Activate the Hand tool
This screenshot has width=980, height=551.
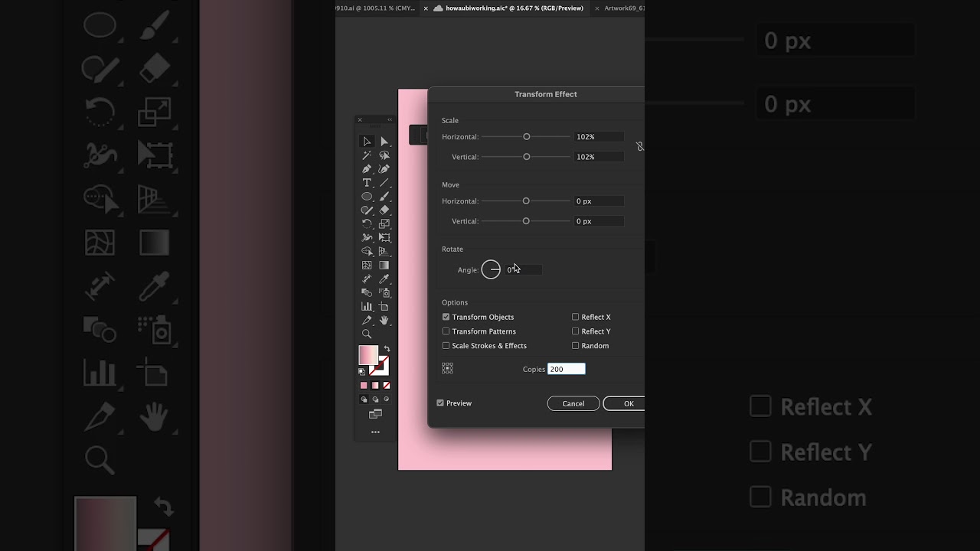(384, 321)
